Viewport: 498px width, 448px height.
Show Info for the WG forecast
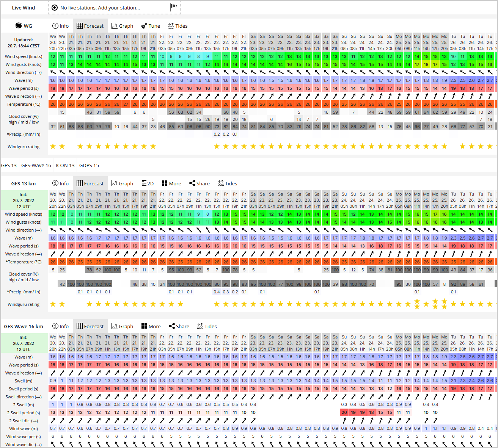60,26
